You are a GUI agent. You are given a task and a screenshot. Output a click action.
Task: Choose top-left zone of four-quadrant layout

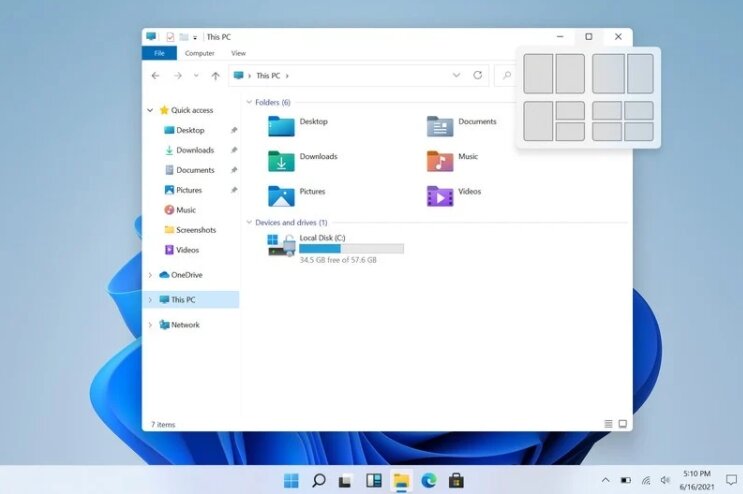607,111
